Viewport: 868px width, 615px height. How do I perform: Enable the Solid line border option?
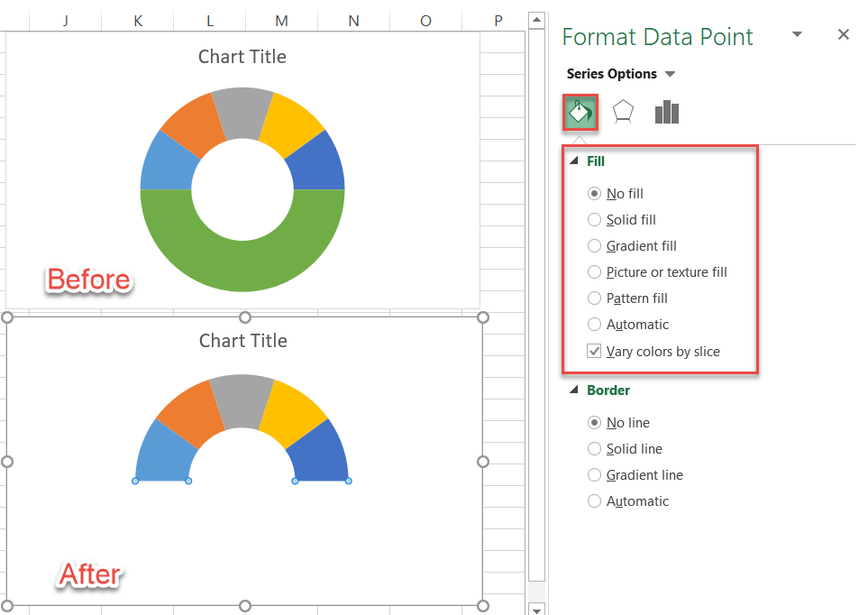pos(594,448)
